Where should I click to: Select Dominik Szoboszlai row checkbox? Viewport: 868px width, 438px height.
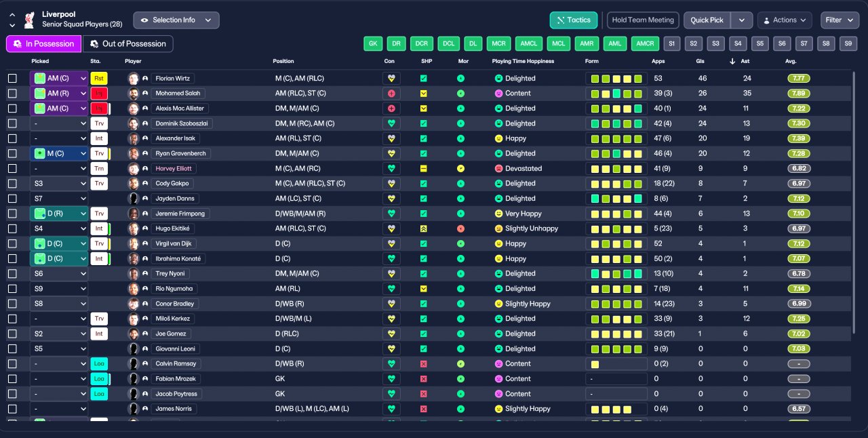[x=12, y=123]
